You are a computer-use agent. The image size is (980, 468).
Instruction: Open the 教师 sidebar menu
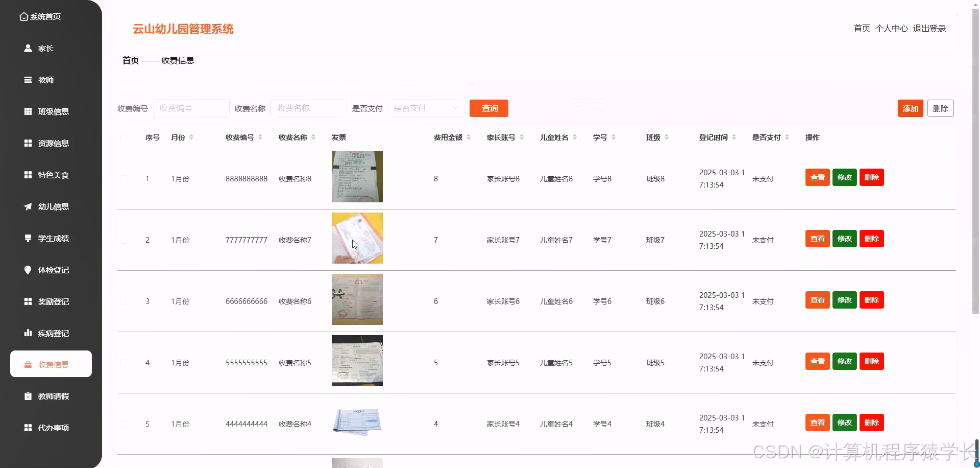[51, 80]
